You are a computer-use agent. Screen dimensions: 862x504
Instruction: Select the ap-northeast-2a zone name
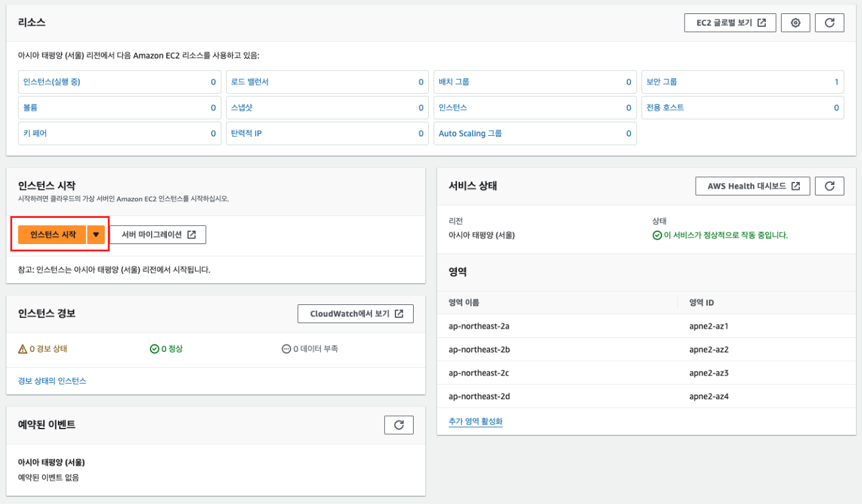coord(479,326)
